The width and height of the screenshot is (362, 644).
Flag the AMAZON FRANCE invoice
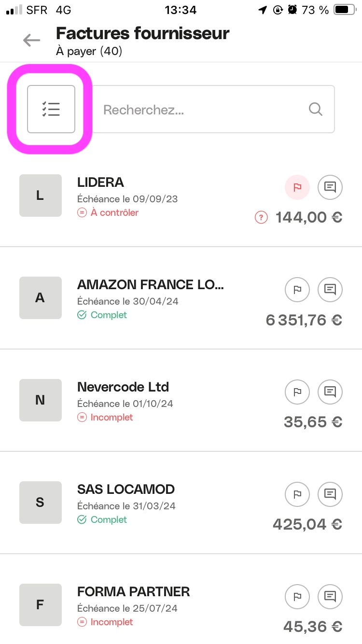[x=297, y=289]
